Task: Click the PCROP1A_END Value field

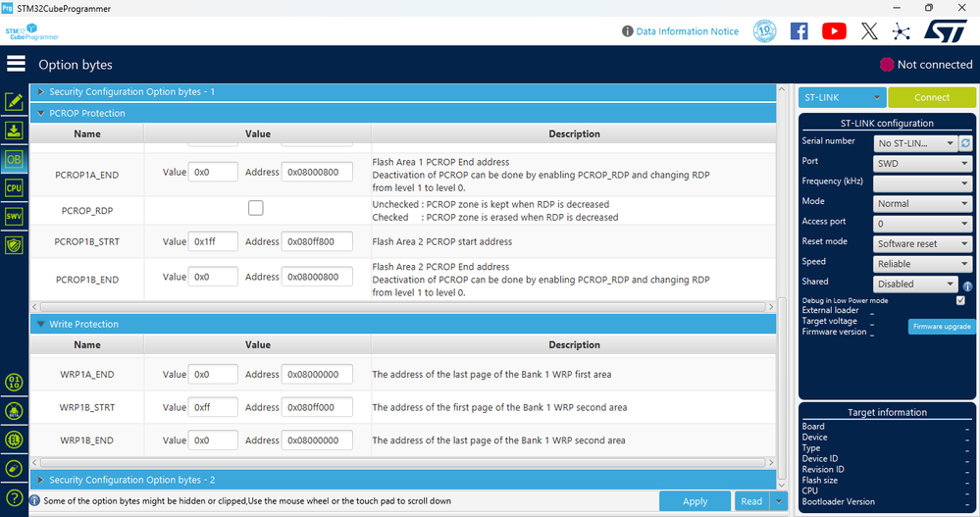Action: tap(213, 172)
